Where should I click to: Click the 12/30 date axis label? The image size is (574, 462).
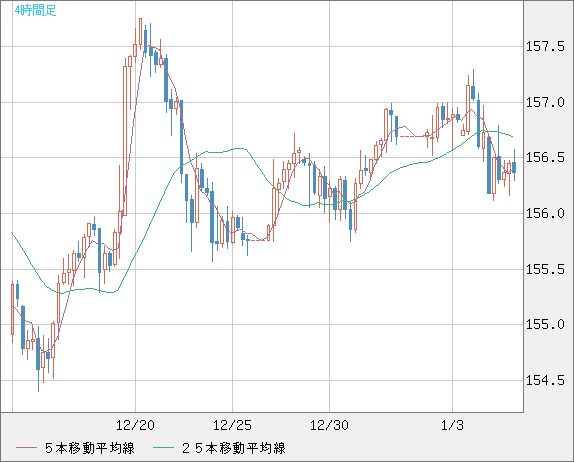pos(329,425)
